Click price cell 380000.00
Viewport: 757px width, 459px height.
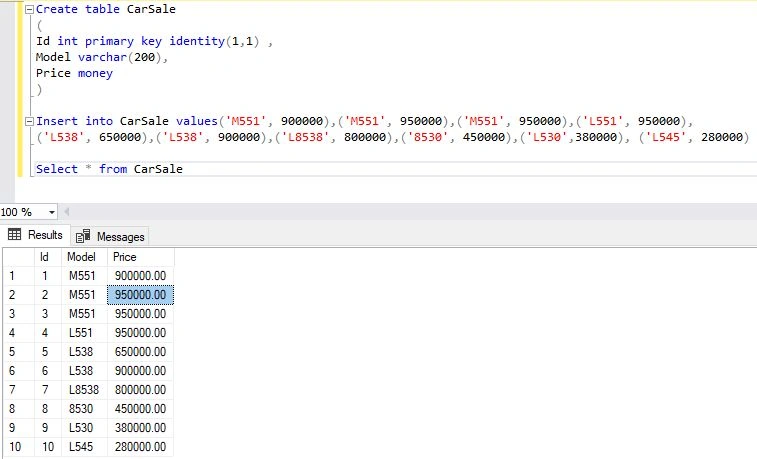tap(140, 428)
